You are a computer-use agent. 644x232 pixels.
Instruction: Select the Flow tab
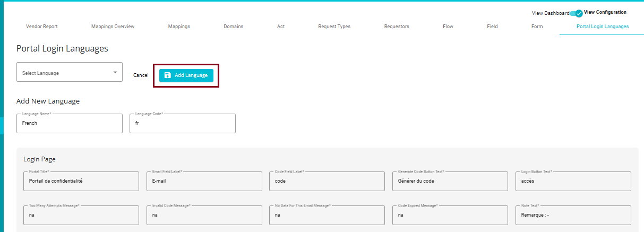tap(448, 27)
